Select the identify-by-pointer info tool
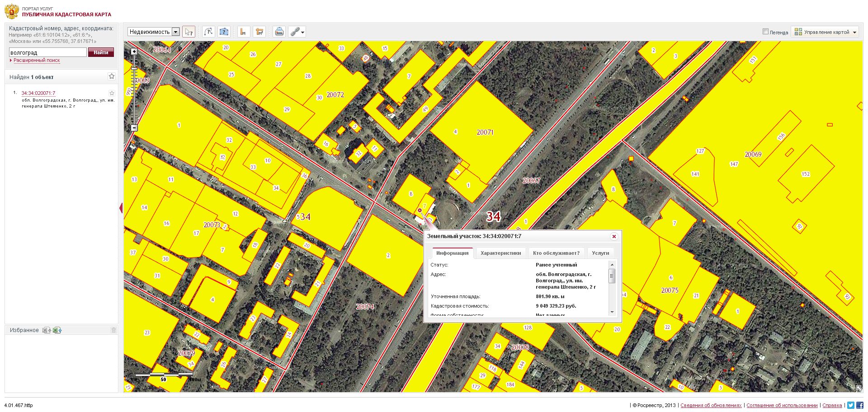 pyautogui.click(x=189, y=32)
